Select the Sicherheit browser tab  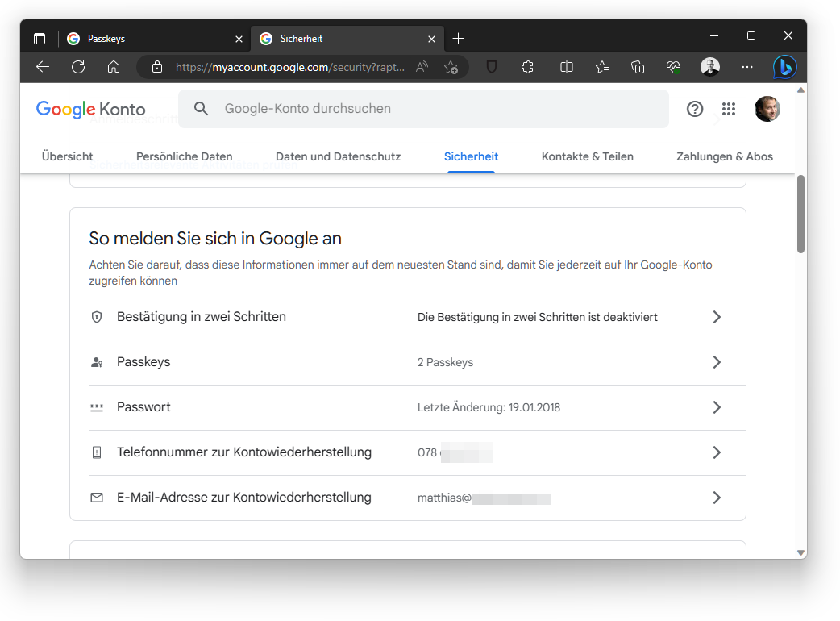347,39
